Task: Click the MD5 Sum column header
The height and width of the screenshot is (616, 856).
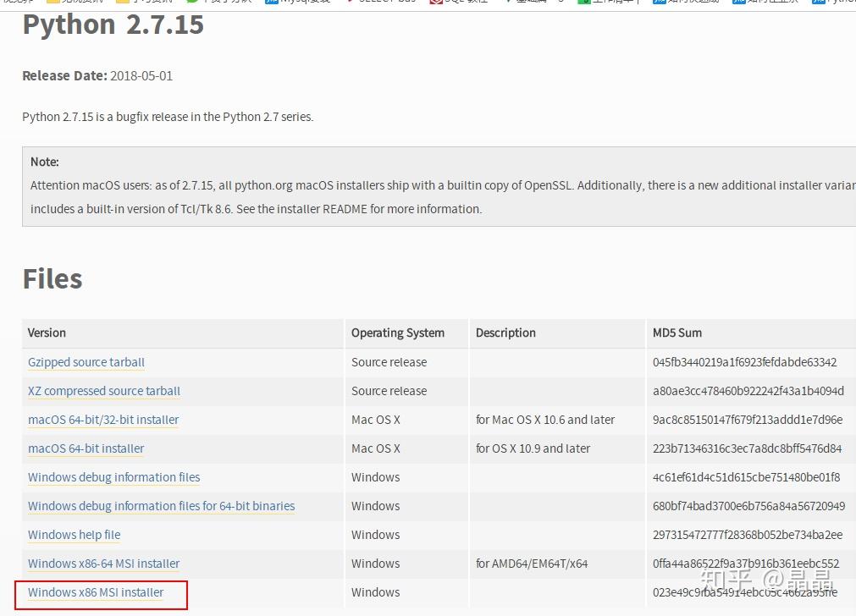Action: (677, 333)
